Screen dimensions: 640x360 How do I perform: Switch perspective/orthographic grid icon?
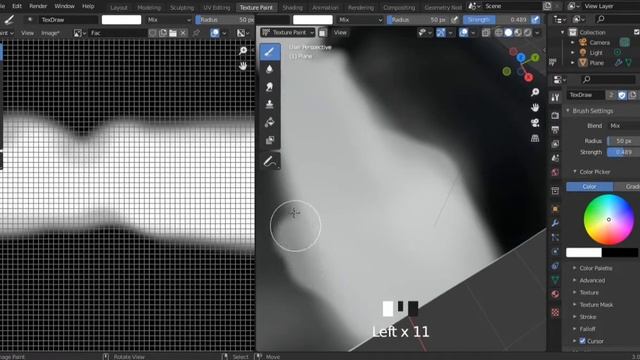tap(535, 138)
